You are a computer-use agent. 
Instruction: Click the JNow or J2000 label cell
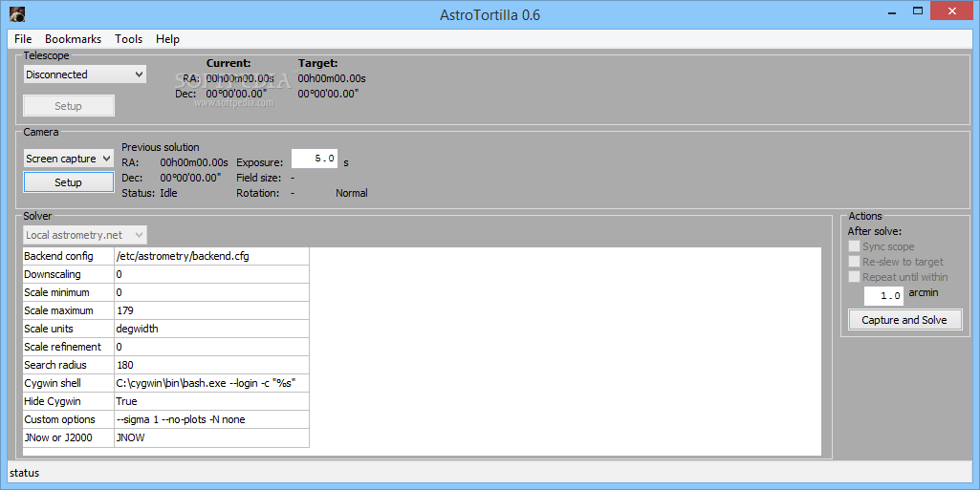coord(68,437)
